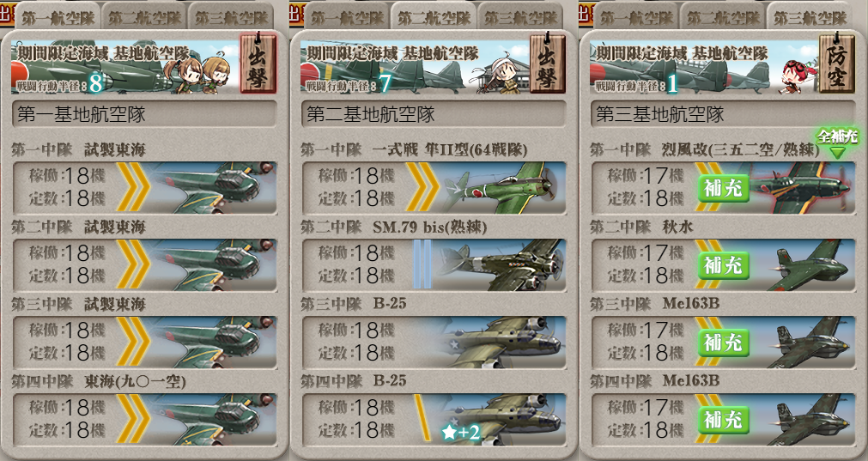The height and width of the screenshot is (461, 868).
Task: Toggle the 出撃 tag of 第一基地航空隊
Action: 258,64
